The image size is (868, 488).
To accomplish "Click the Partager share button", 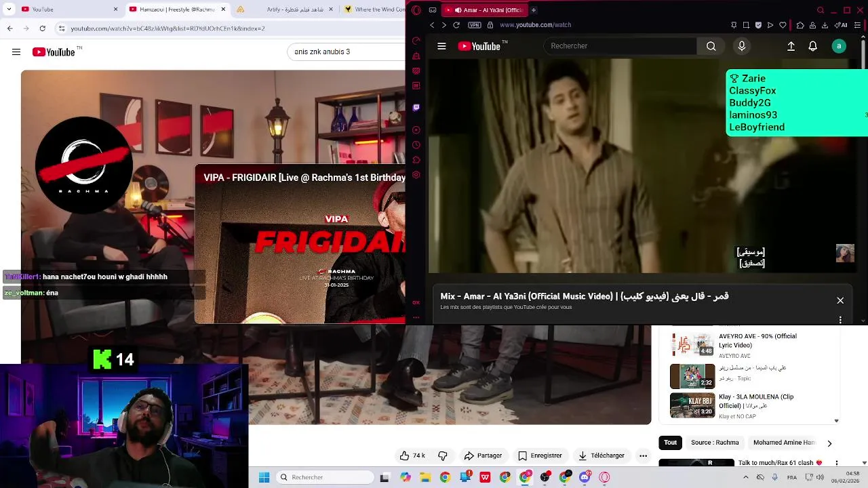I will click(483, 455).
